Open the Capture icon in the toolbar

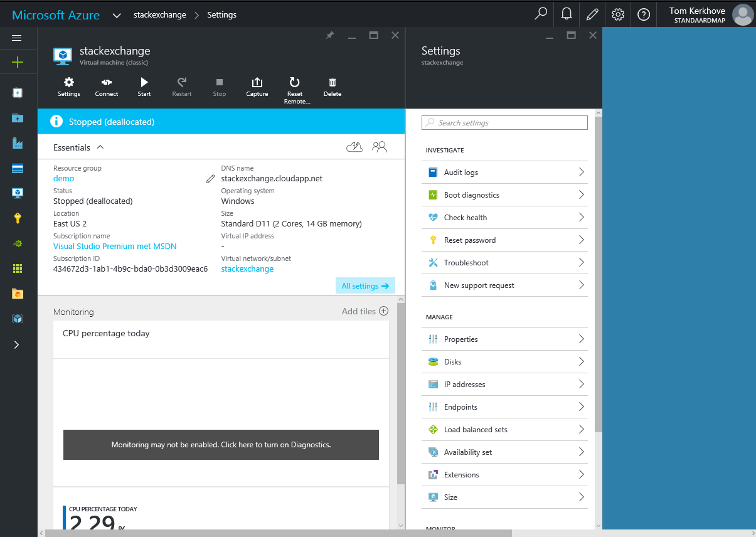pyautogui.click(x=257, y=87)
